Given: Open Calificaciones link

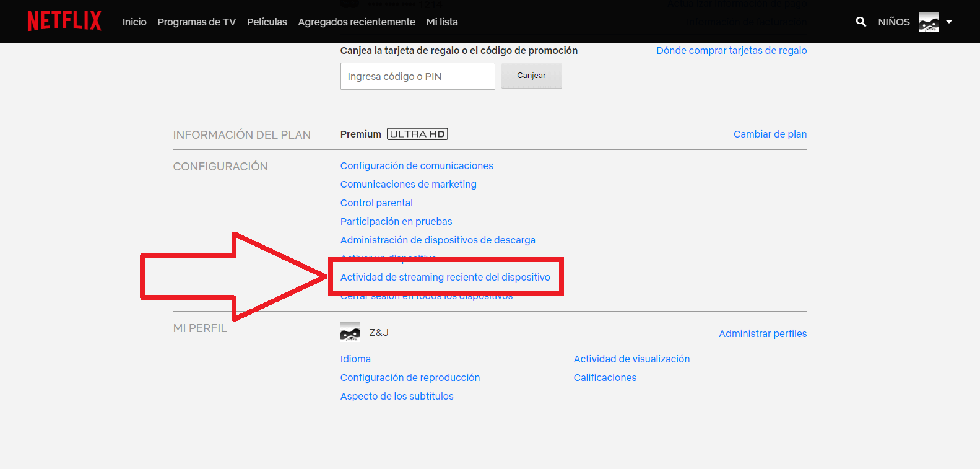Looking at the screenshot, I should click(x=605, y=378).
